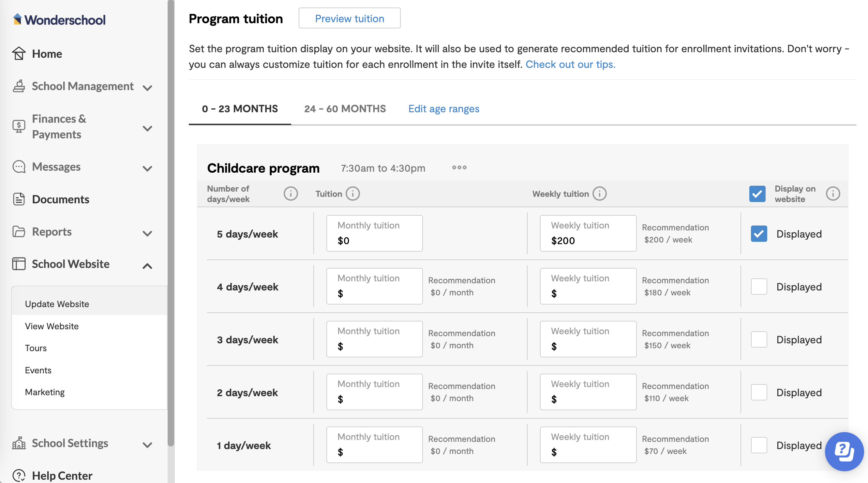Open the help chat bubble widget
Viewport: 868px width, 483px height.
click(844, 451)
